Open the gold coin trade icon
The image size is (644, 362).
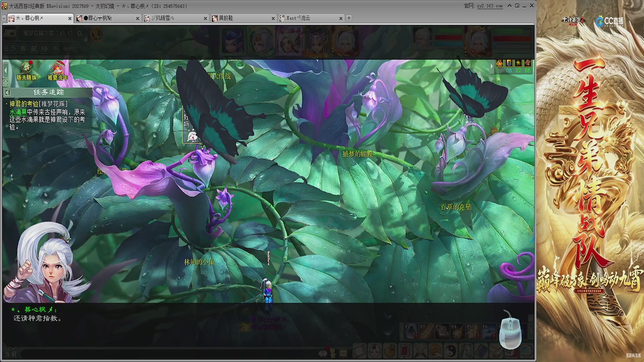tap(435, 351)
